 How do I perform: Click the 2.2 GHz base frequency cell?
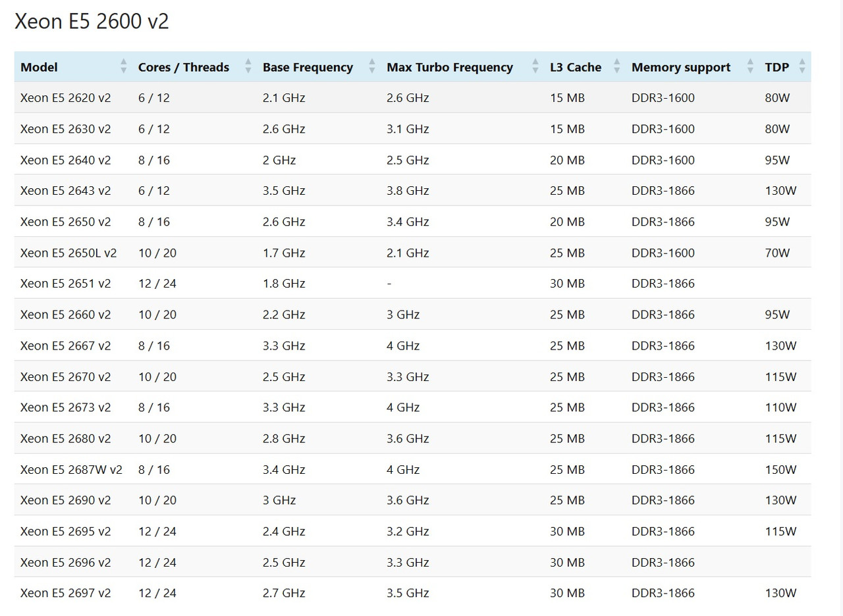point(284,315)
